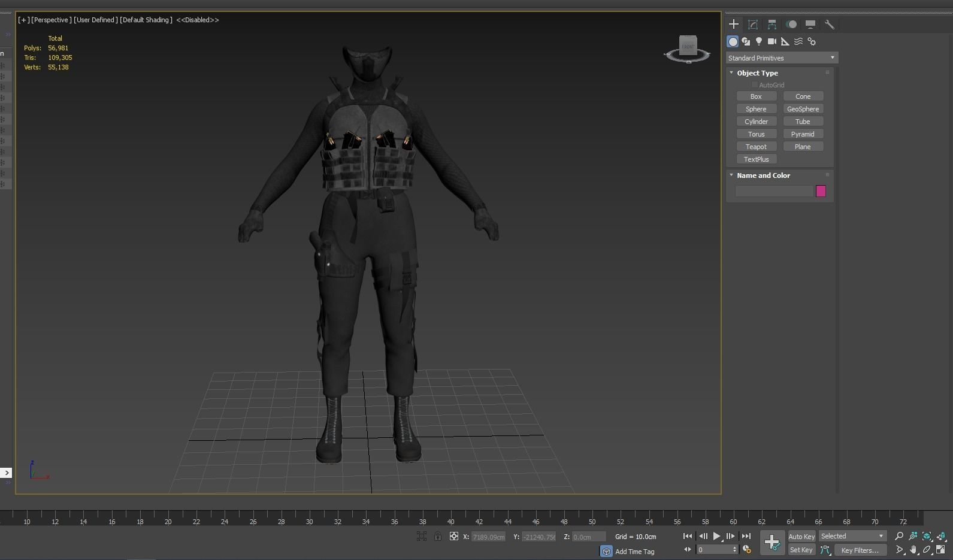Toggle Key Mode next to frame field
The height and width of the screenshot is (560, 953).
coord(688,549)
